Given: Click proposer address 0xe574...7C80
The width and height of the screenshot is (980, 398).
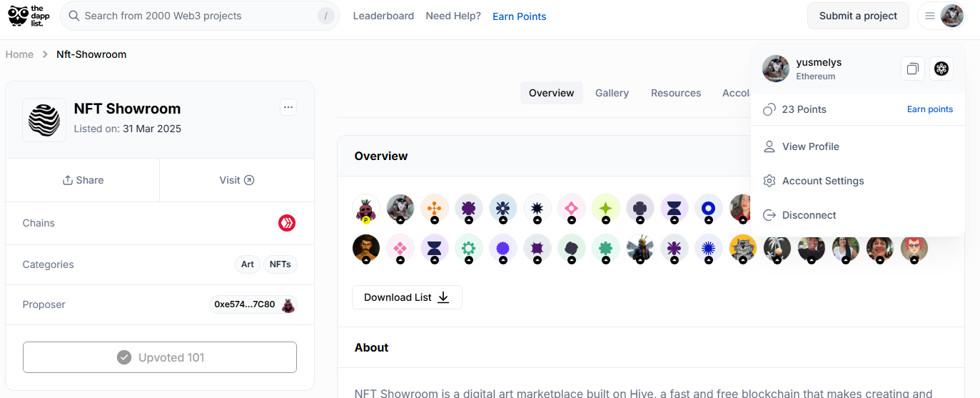Looking at the screenshot, I should [x=245, y=304].
